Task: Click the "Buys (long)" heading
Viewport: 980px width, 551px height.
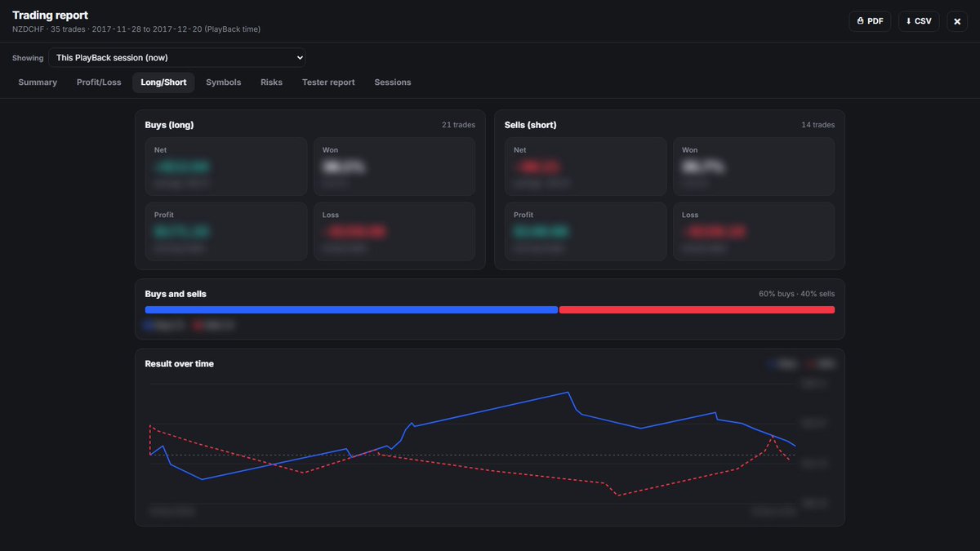Action: tap(169, 125)
